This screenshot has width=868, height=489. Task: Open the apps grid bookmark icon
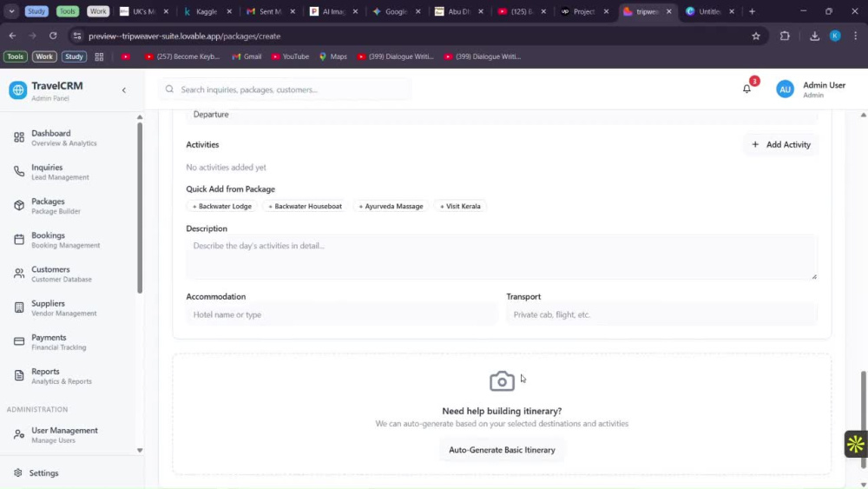[x=99, y=56]
